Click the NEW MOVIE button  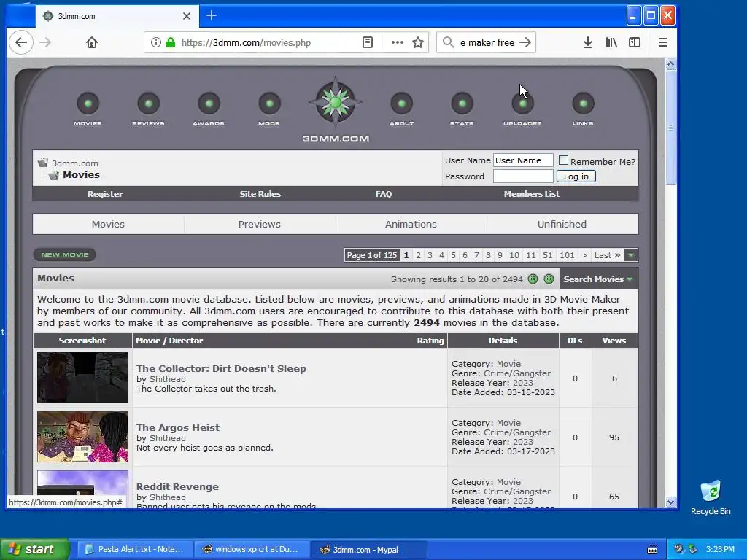pos(65,254)
